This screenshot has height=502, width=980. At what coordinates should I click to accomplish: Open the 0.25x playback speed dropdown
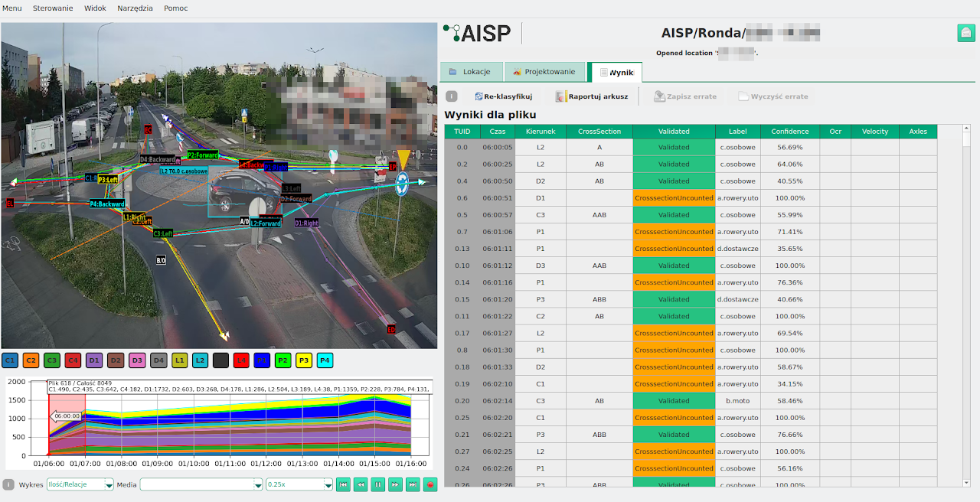tap(299, 484)
